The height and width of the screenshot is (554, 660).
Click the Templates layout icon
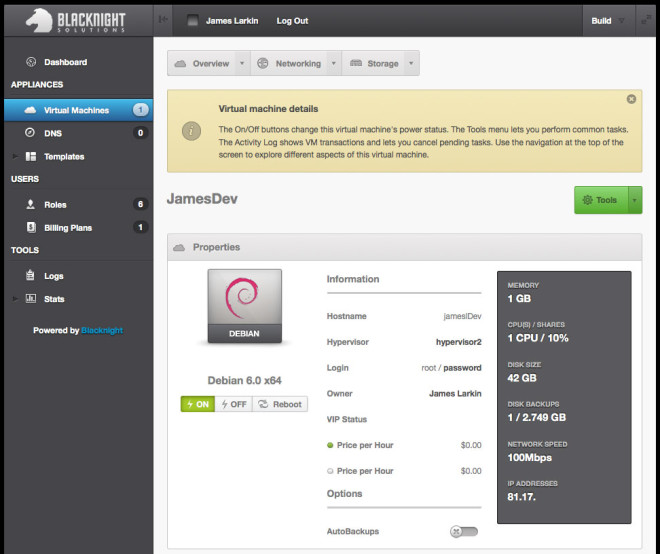(x=31, y=156)
